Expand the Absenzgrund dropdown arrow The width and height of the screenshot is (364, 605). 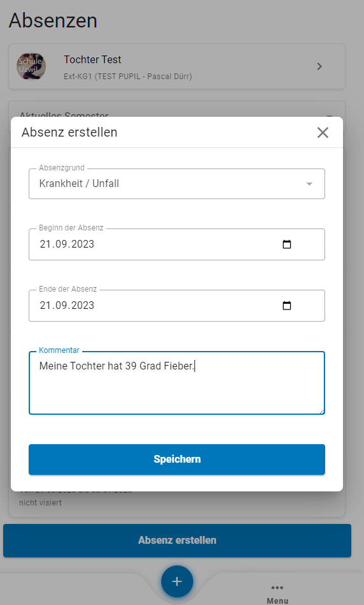(x=309, y=184)
